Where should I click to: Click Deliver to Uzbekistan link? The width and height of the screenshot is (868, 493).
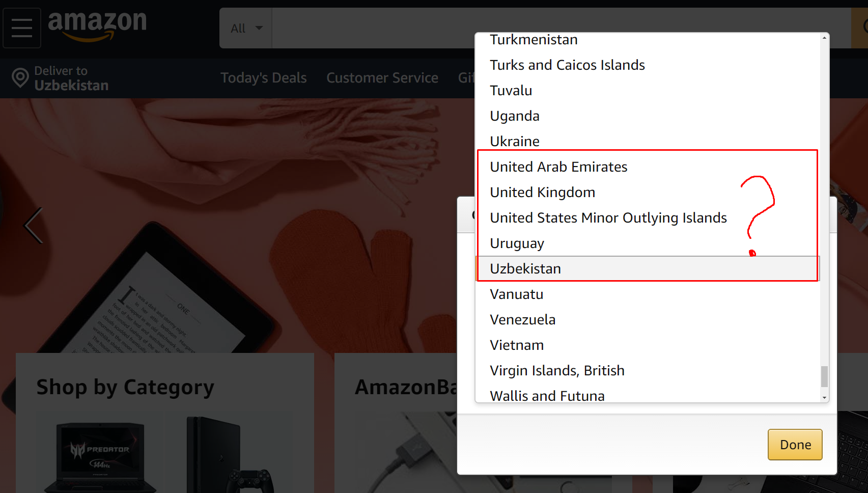(x=71, y=78)
